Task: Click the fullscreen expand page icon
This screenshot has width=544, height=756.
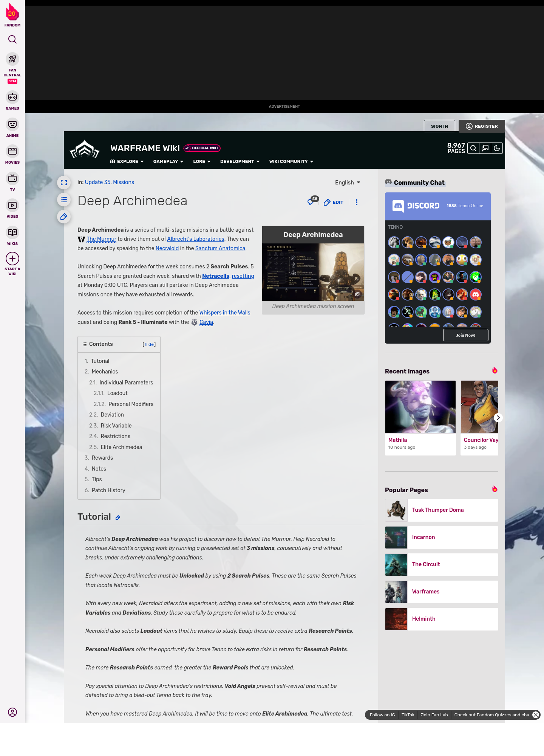Action: 64,183
